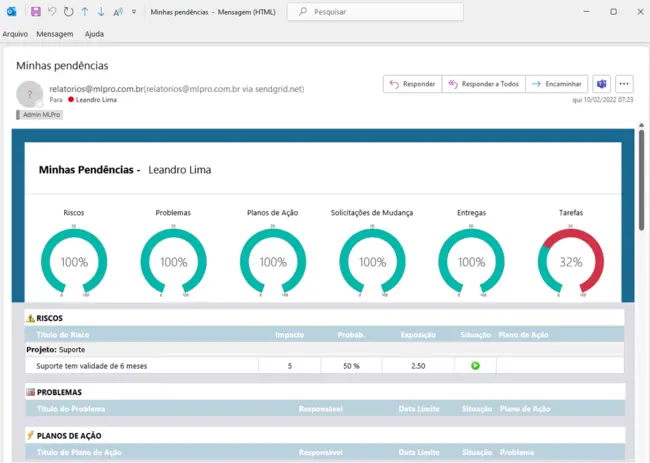Click 'Minhas Pendências -' report heading
The image size is (650, 463).
(x=90, y=170)
